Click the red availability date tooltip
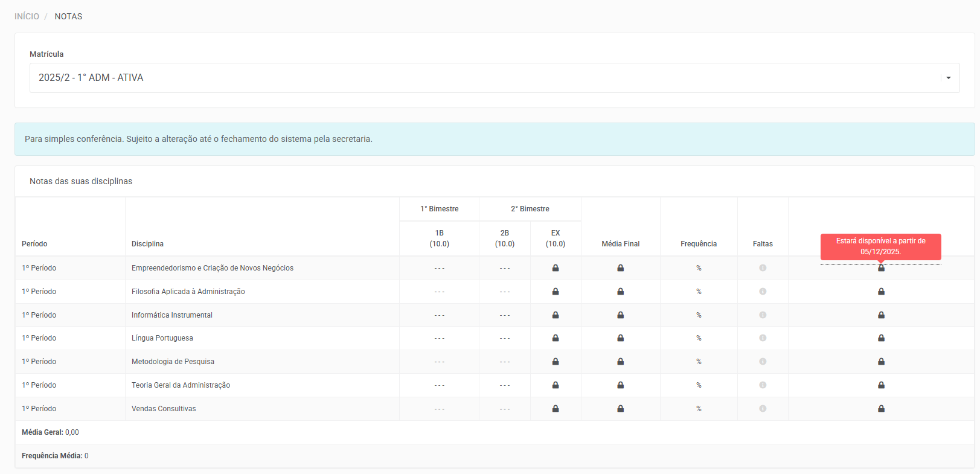 click(880, 246)
